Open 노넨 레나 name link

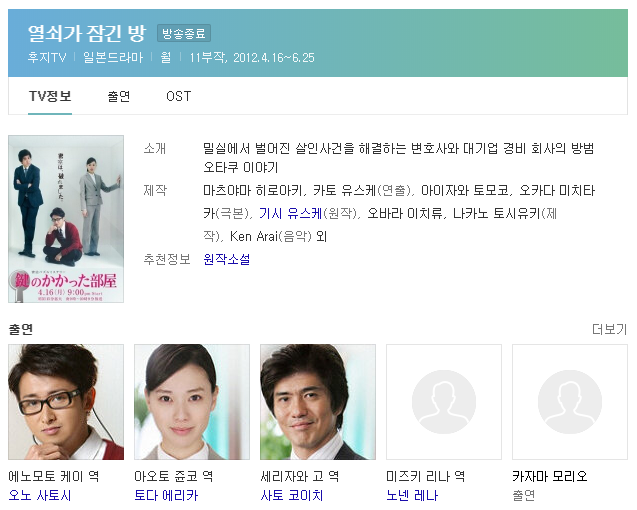(x=412, y=495)
